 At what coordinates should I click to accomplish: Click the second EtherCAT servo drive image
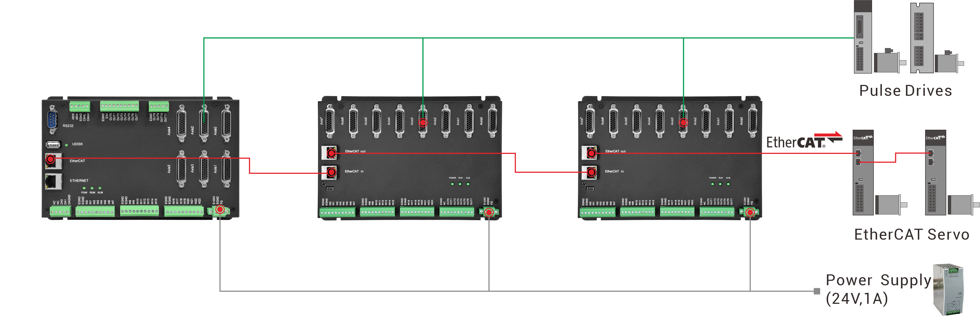tap(935, 173)
